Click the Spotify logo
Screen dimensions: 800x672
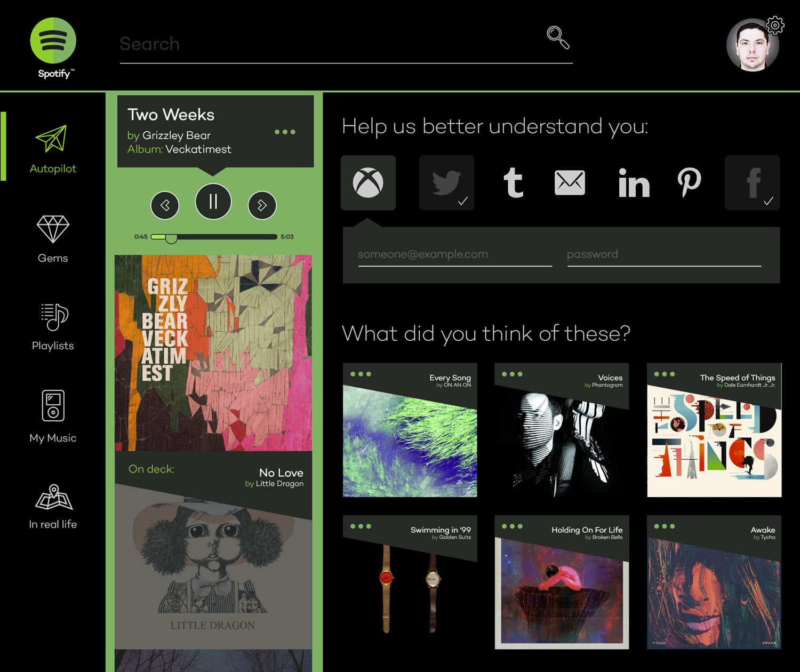pyautogui.click(x=53, y=48)
